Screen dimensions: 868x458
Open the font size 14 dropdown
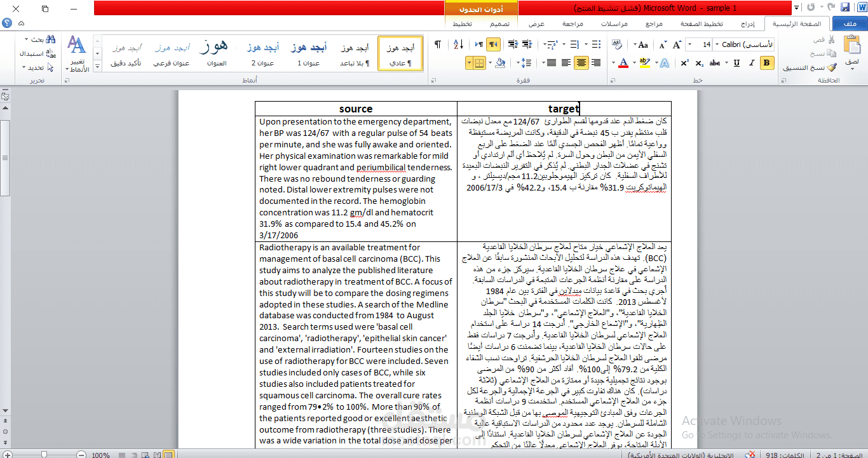pos(690,44)
